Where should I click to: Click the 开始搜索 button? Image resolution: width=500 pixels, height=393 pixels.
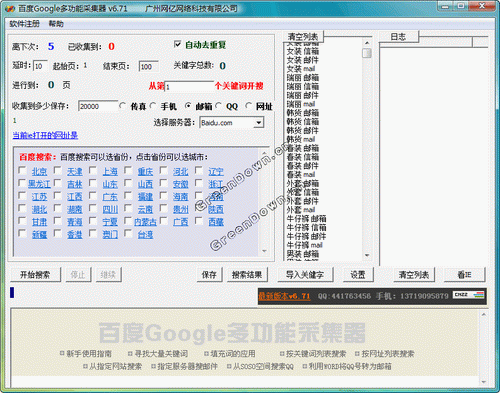36,275
